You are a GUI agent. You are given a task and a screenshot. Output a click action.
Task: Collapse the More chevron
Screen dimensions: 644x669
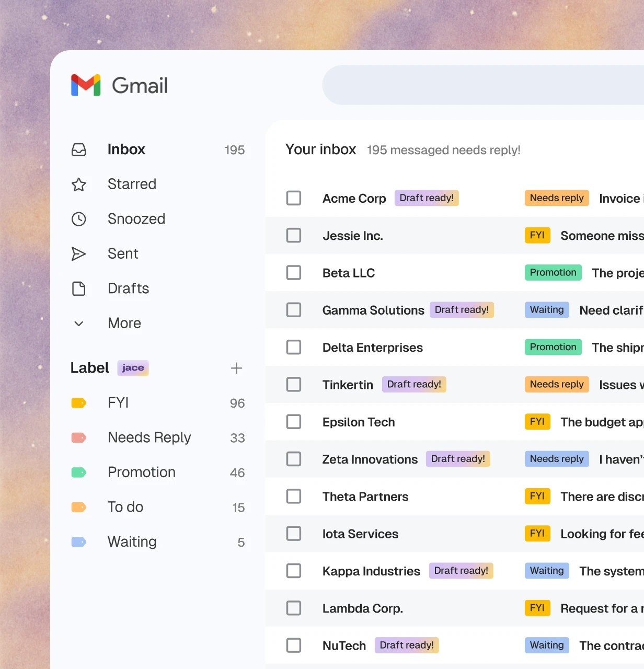click(79, 324)
